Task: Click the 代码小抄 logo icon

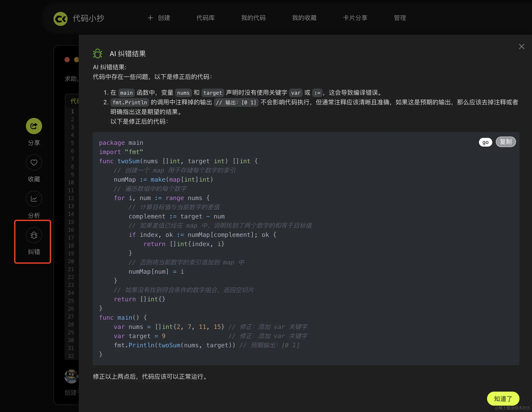Action: [60, 18]
